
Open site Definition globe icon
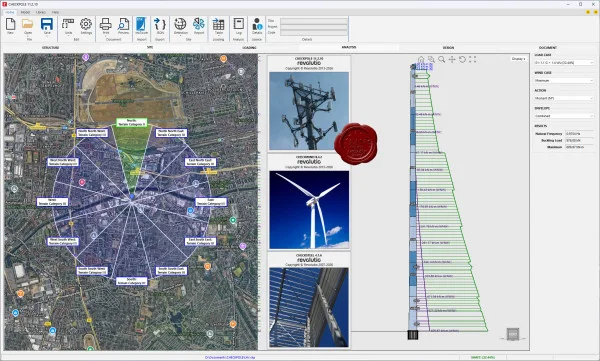tap(180, 25)
